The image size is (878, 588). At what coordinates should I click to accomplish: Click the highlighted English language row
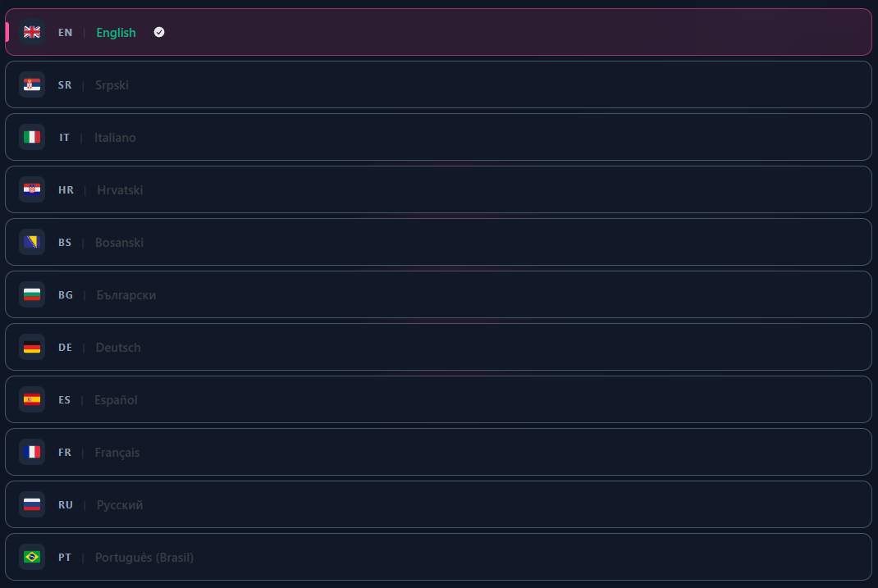(x=439, y=32)
